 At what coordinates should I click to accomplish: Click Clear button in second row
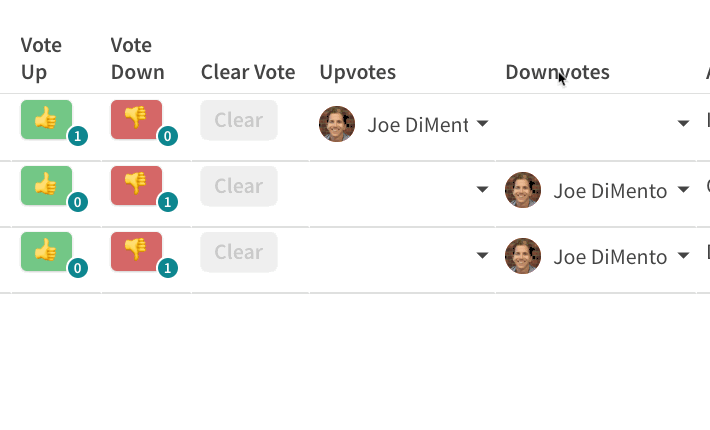point(239,186)
